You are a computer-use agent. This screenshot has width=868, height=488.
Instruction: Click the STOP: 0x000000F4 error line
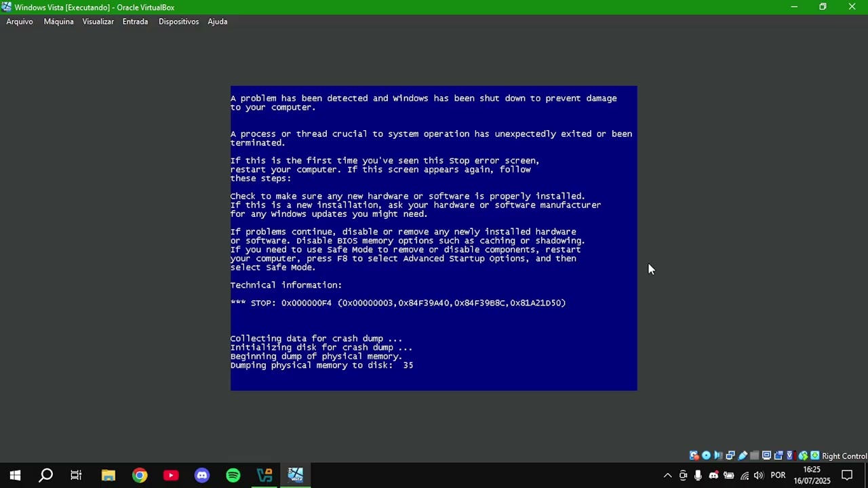click(x=398, y=303)
